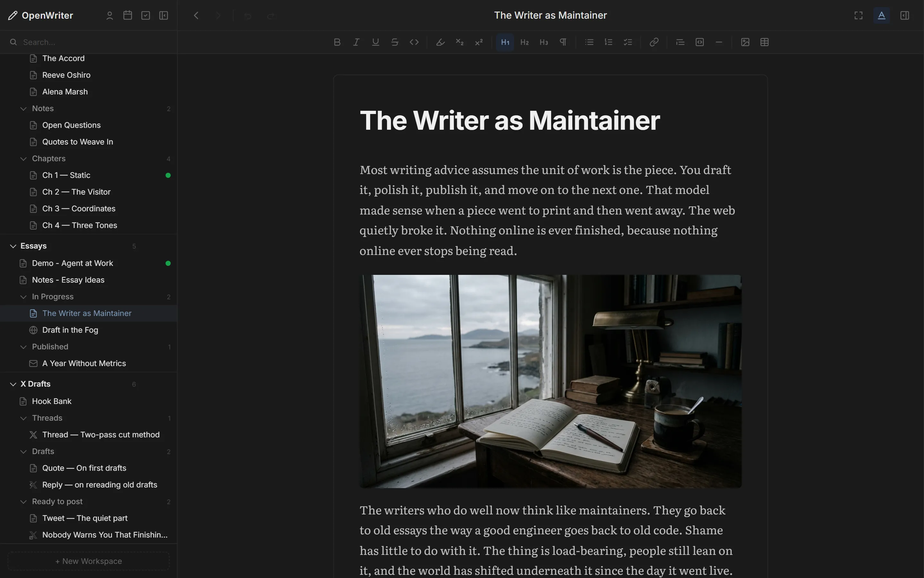924x578 pixels.
Task: Open Ch 1 — Static document
Action: (89, 175)
